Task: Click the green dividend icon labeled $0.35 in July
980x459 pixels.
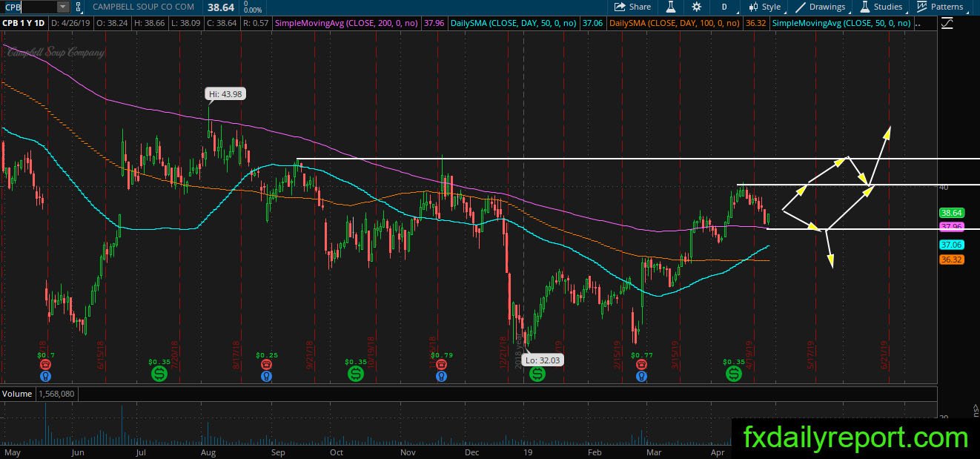Action: point(159,374)
